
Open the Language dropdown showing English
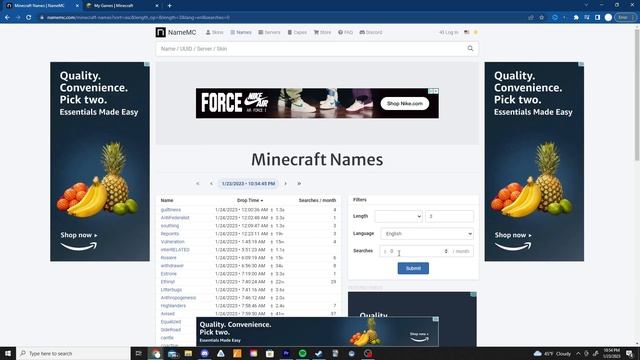tap(427, 234)
